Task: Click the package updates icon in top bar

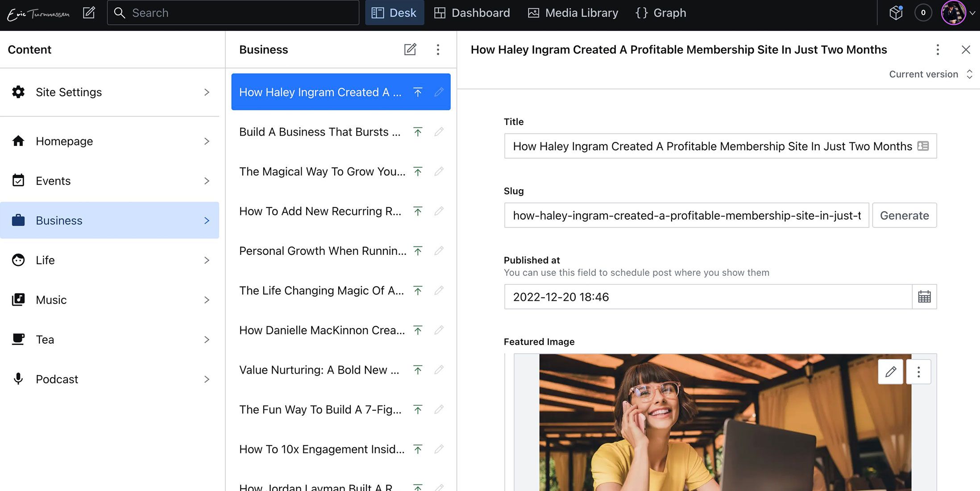Action: coord(896,12)
